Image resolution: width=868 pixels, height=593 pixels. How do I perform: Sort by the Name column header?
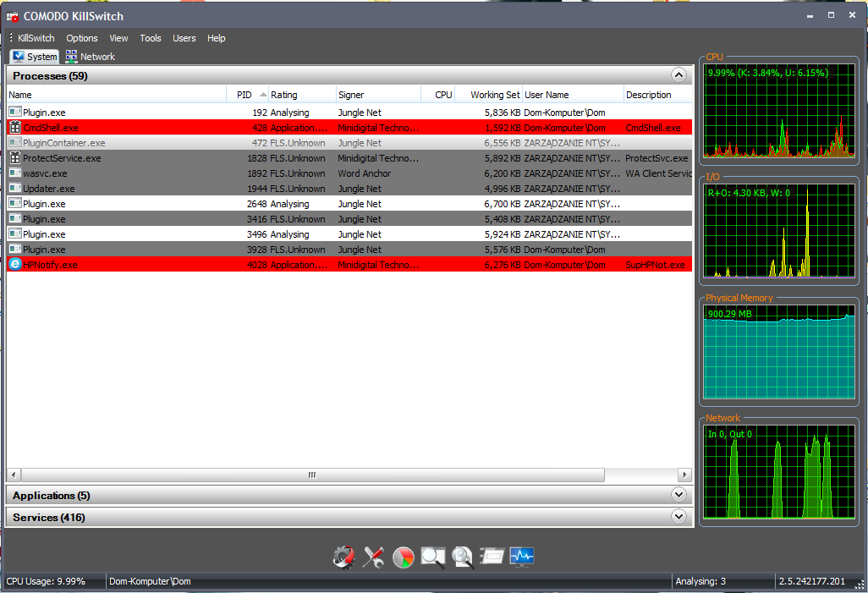pyautogui.click(x=117, y=95)
